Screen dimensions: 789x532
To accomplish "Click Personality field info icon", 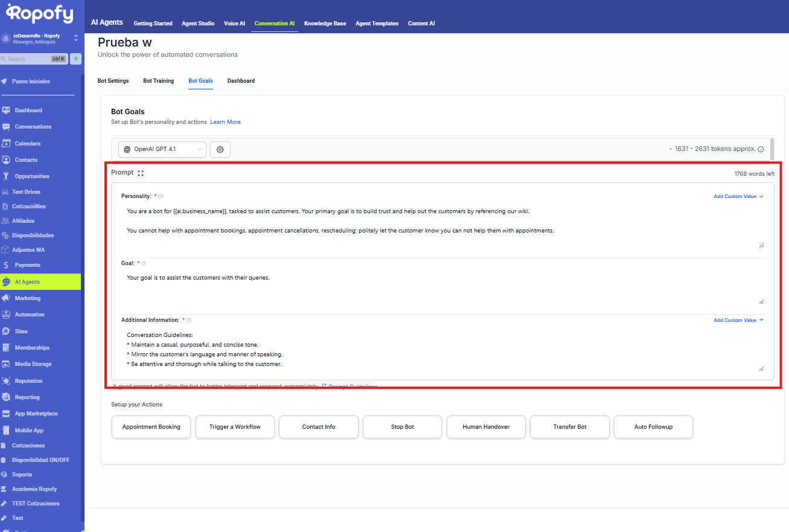I will [x=161, y=196].
